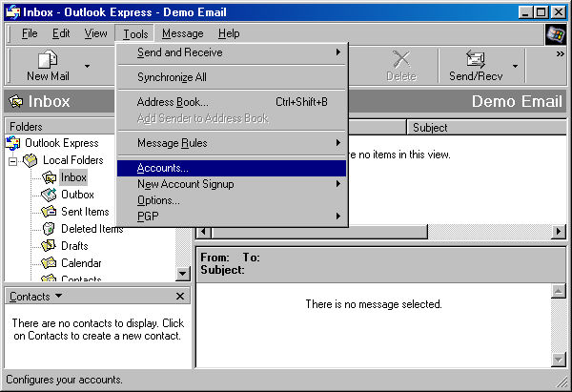Click the Drafts folder icon
Image resolution: width=572 pixels, height=392 pixels.
pos(49,246)
